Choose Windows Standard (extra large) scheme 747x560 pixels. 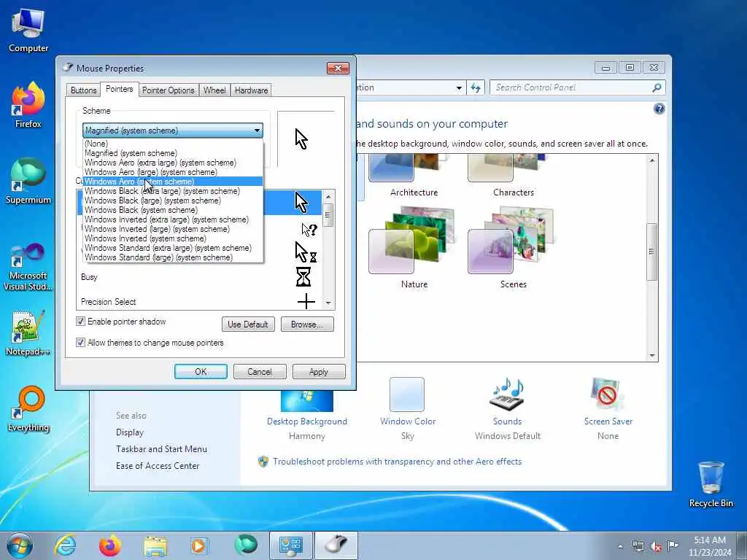[172, 248]
